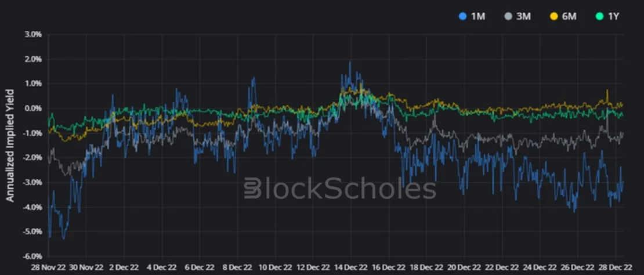The height and width of the screenshot is (275, 644).
Task: Click the blue 1M legend color dot
Action: pyautogui.click(x=463, y=17)
